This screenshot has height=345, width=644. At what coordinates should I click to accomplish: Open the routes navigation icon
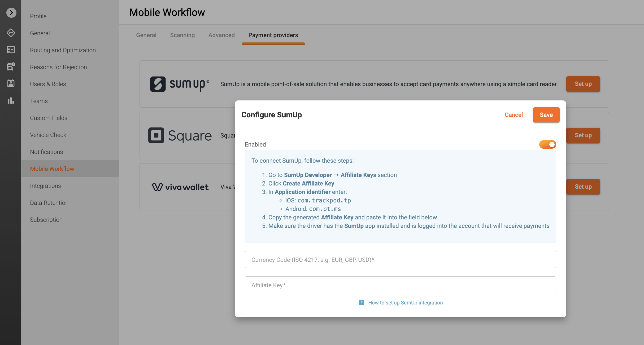[11, 33]
